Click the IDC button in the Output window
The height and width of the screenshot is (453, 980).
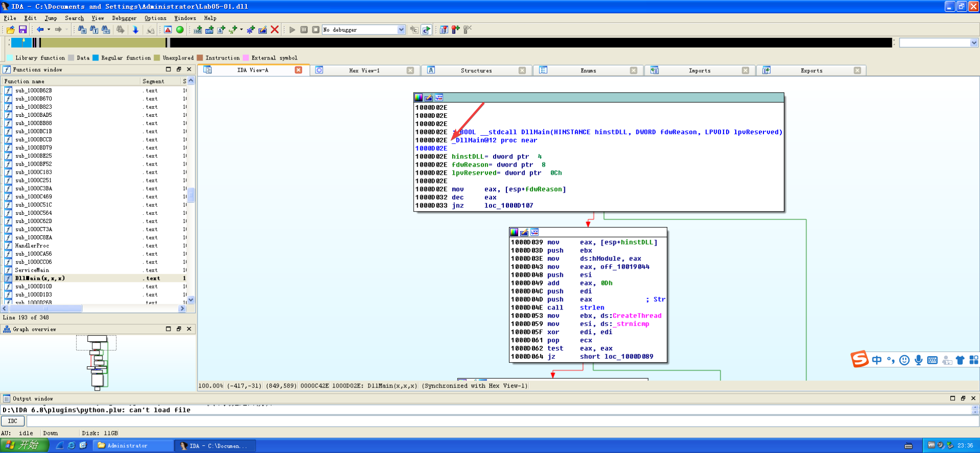pos(13,421)
